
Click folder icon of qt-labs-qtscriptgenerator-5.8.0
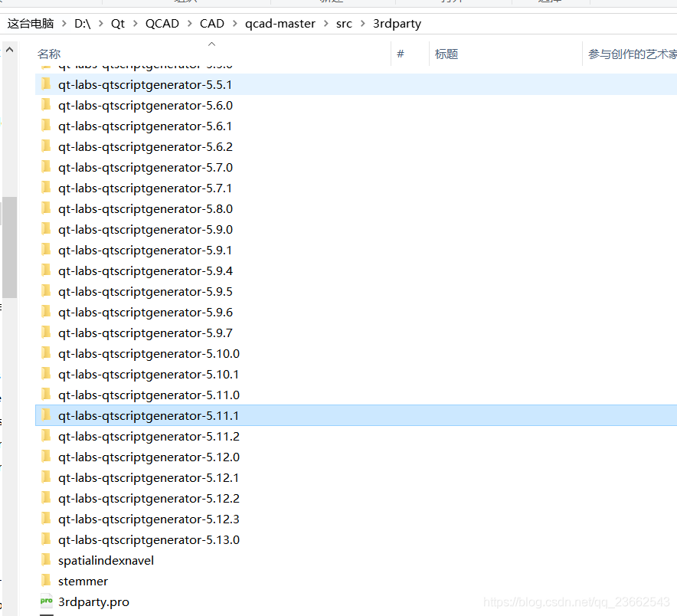pyautogui.click(x=46, y=208)
